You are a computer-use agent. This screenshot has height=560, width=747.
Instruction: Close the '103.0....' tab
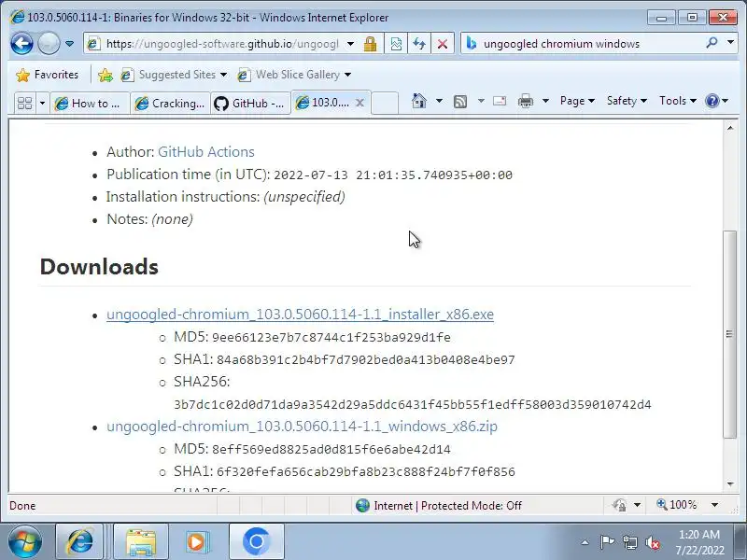coord(360,103)
